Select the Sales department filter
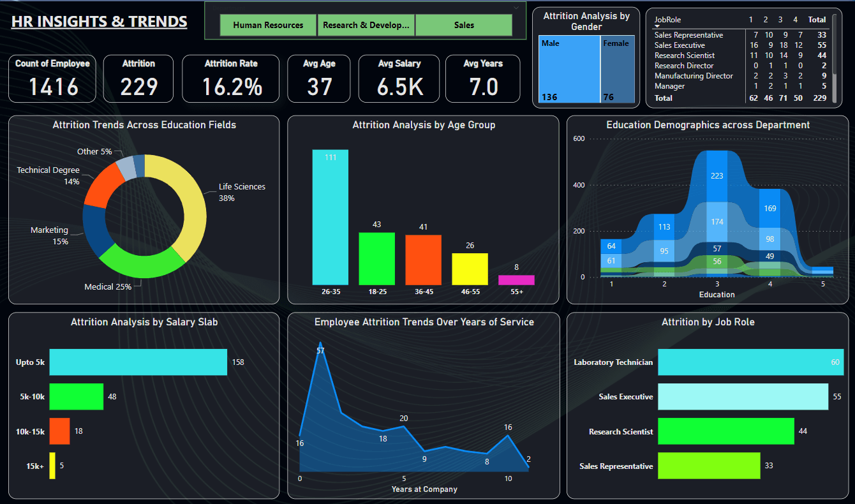855x504 pixels. [x=464, y=25]
